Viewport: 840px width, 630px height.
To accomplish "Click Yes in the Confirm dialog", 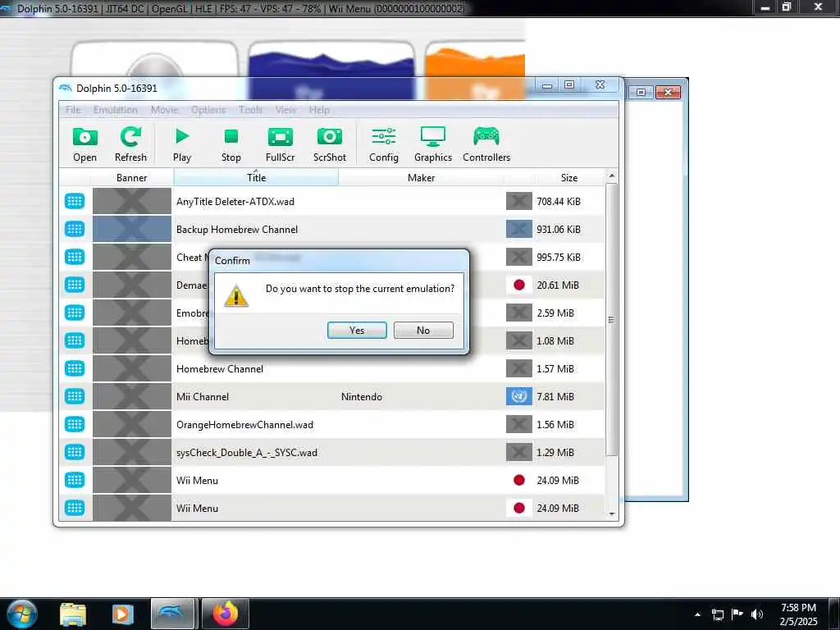I will click(357, 330).
